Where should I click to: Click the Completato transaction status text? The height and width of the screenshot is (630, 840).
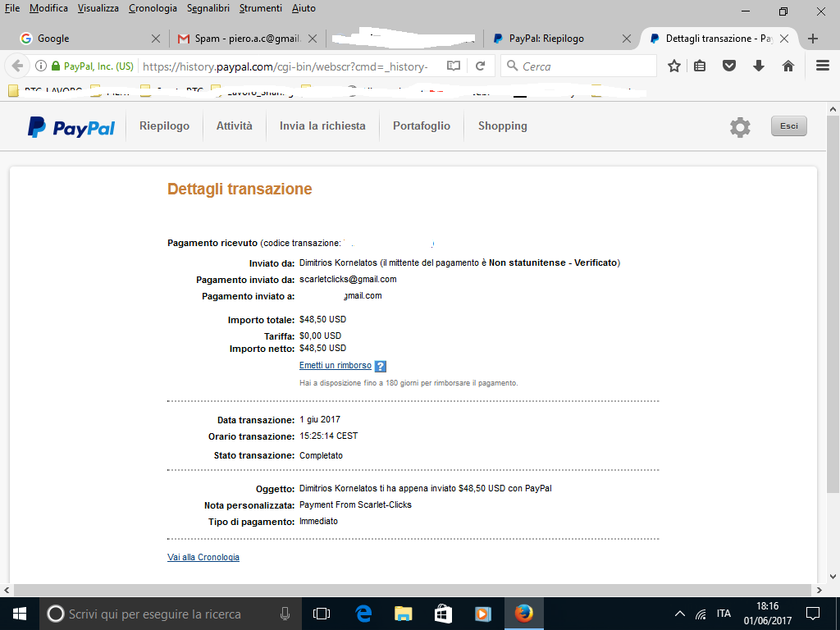321,455
